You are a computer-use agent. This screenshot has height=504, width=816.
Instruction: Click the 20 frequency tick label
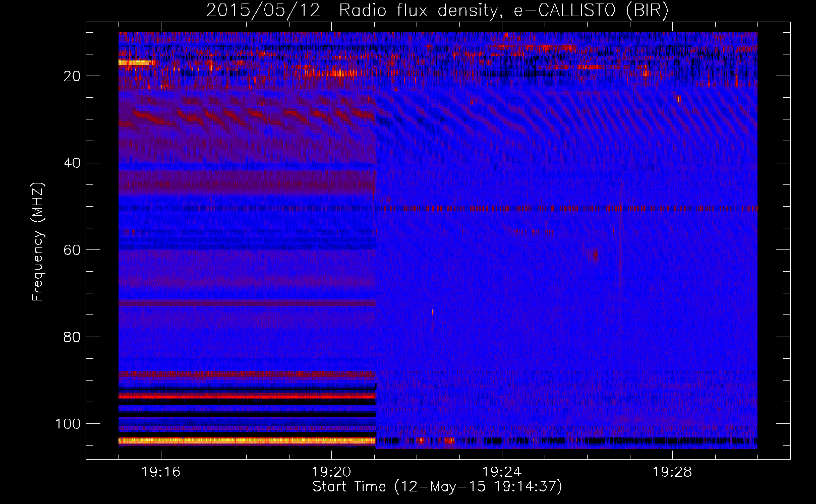72,76
